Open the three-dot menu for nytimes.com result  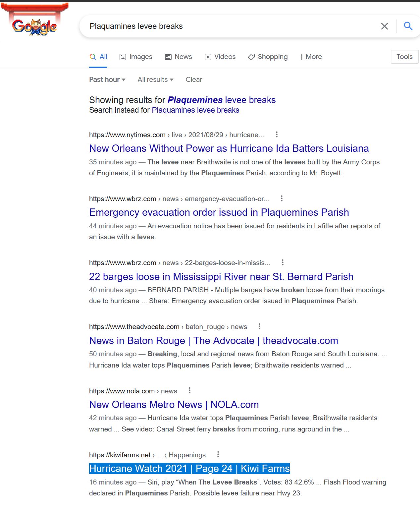click(x=277, y=135)
